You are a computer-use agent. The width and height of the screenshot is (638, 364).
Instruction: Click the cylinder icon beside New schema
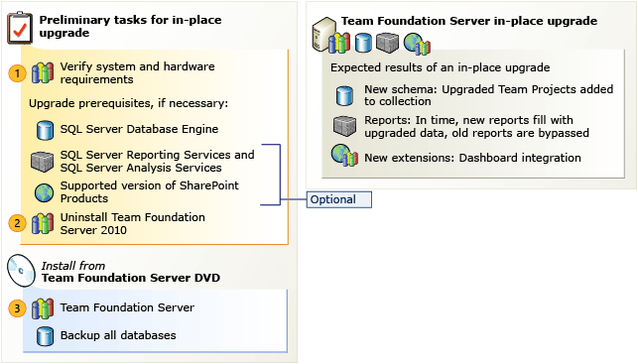pyautogui.click(x=344, y=96)
